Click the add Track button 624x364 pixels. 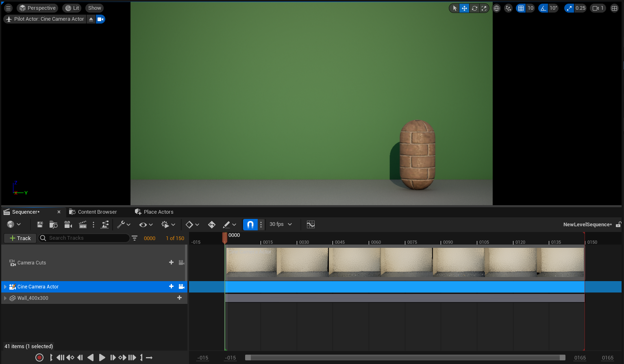point(20,238)
